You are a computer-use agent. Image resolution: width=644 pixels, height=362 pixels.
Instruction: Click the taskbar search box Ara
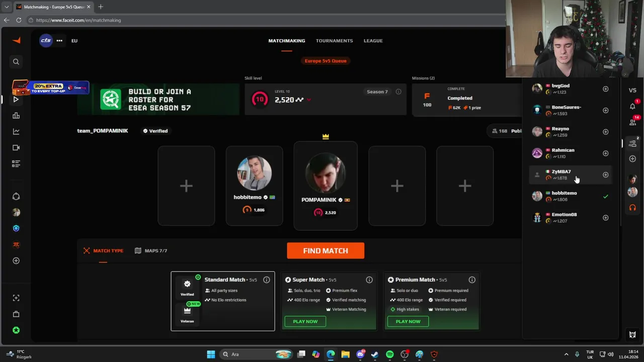click(x=257, y=354)
